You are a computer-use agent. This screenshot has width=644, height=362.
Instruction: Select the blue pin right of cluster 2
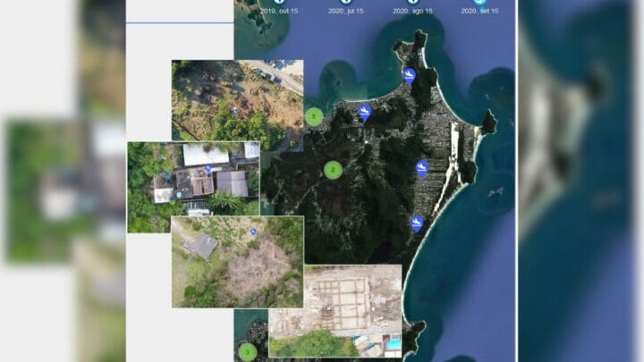421,167
